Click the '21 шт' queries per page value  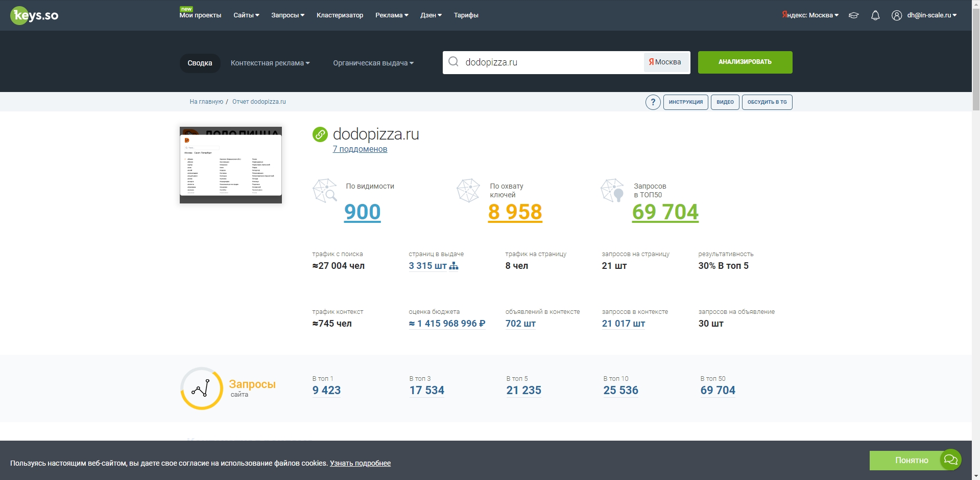click(x=614, y=266)
